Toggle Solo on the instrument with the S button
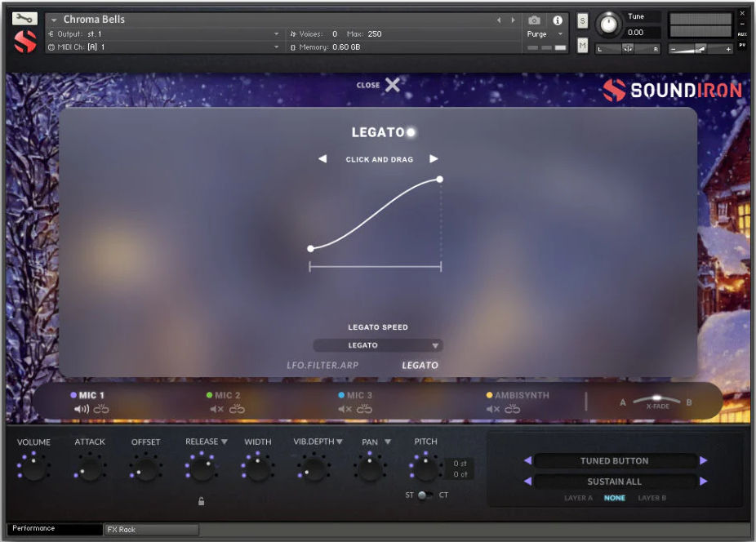Viewport: 756px width, 542px height. point(582,20)
